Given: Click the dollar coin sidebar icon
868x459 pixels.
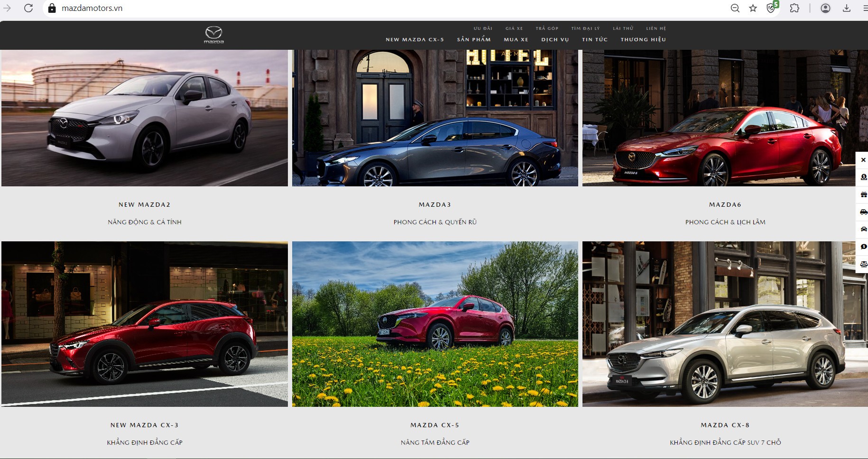Looking at the screenshot, I should point(863,177).
